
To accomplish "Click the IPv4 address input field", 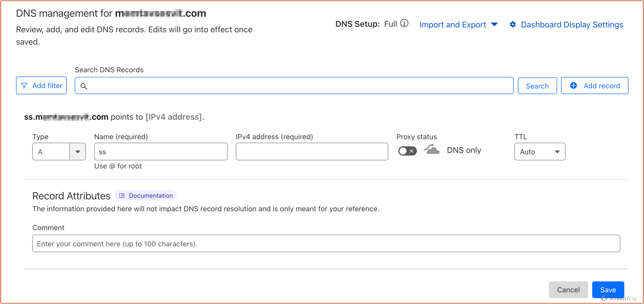I will [312, 151].
